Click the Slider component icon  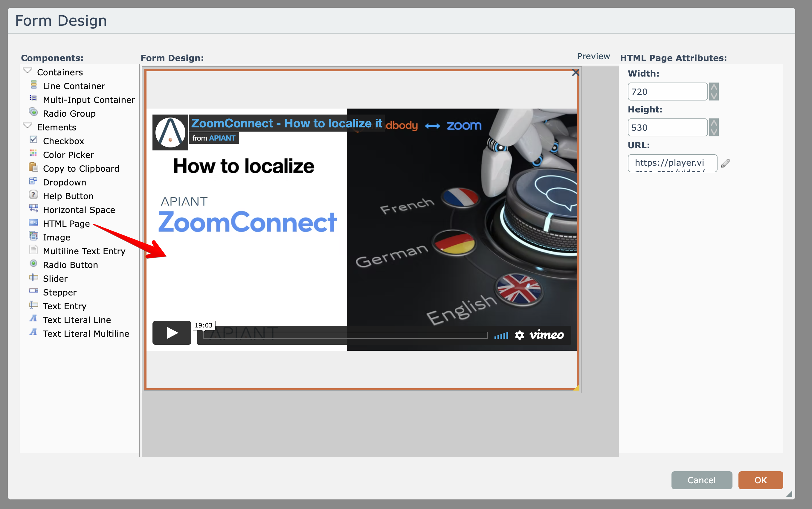click(33, 278)
